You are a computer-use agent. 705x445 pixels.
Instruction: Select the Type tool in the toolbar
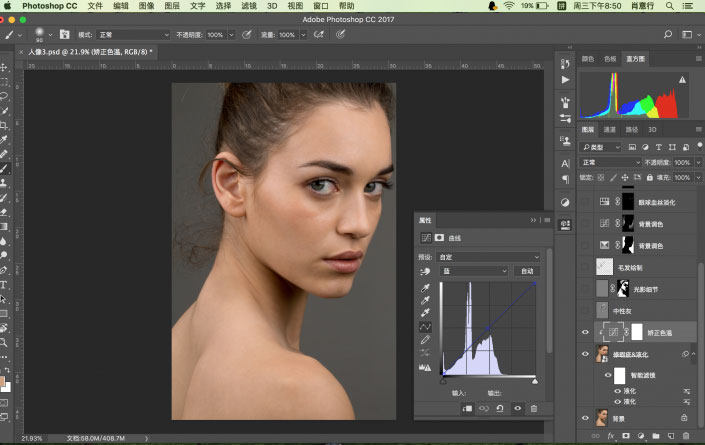point(5,283)
